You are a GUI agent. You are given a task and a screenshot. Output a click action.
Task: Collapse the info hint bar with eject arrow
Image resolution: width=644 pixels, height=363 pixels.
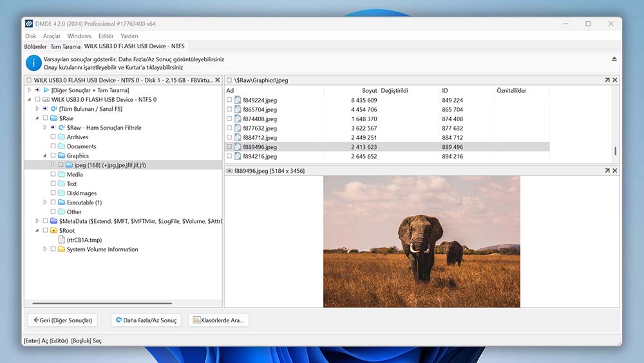tap(614, 59)
